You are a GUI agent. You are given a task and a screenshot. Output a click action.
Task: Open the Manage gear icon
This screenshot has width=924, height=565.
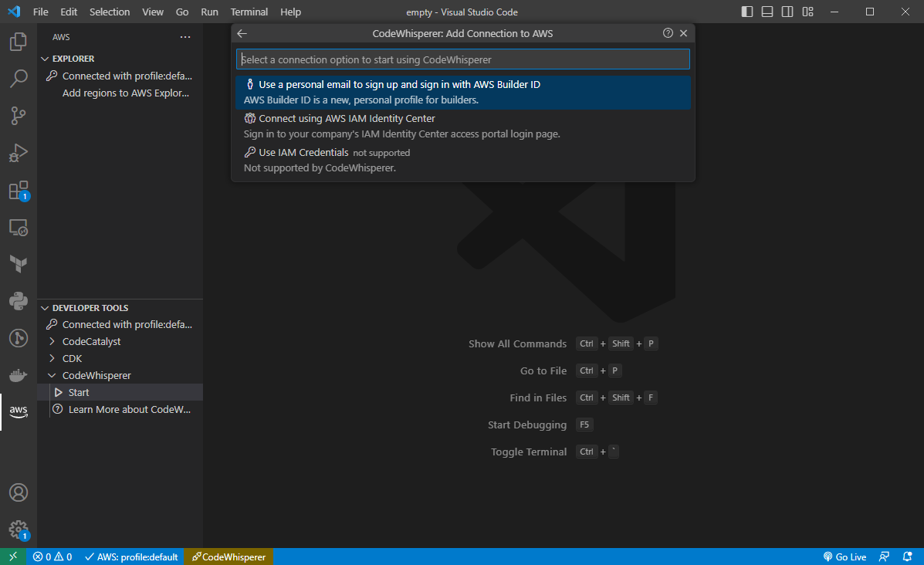tap(19, 529)
